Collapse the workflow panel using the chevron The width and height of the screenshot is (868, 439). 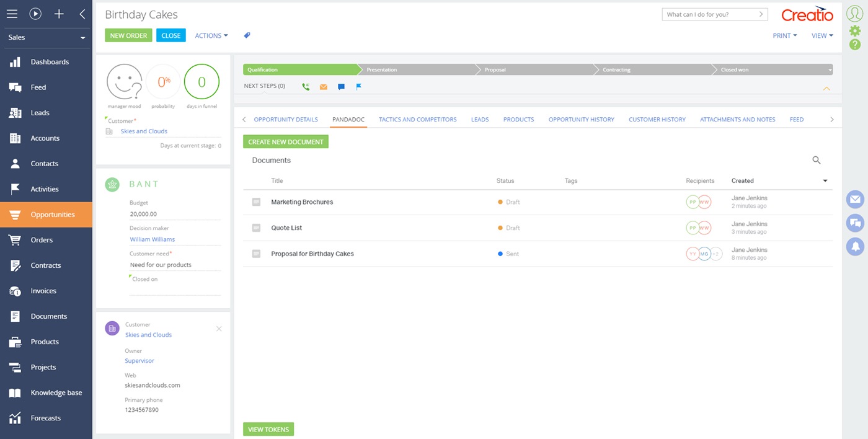826,89
